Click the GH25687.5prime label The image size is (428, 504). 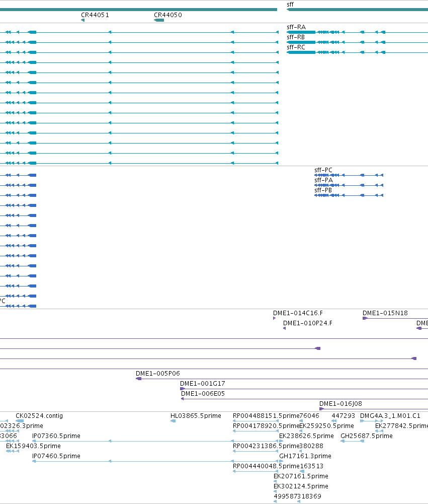[366, 436]
